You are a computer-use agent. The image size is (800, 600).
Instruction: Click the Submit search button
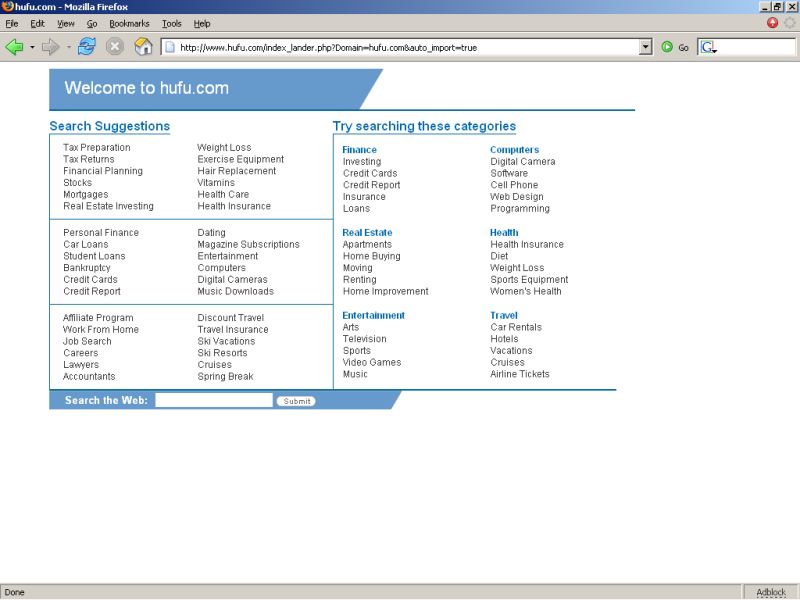[296, 401]
